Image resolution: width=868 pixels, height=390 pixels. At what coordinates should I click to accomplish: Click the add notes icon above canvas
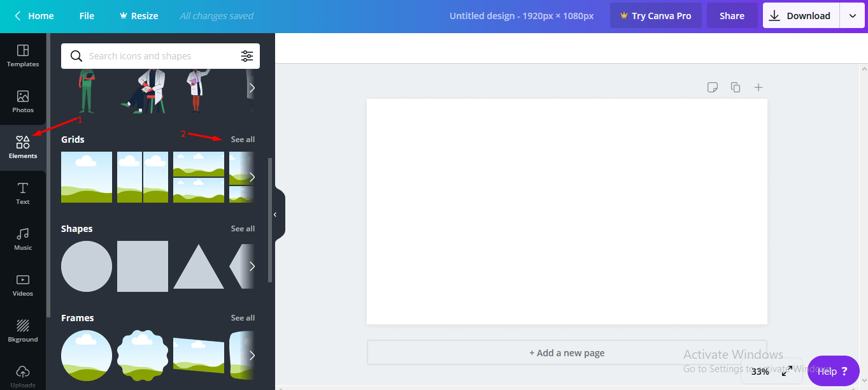click(x=713, y=87)
